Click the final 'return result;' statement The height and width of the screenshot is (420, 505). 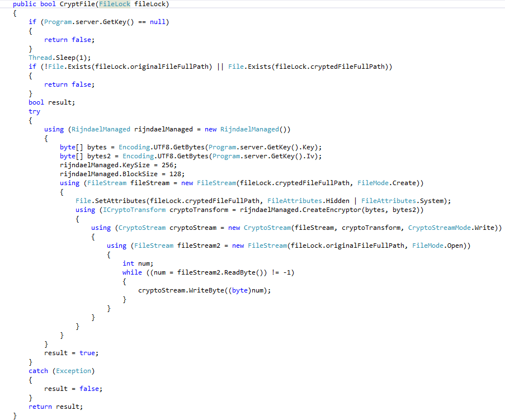(56, 407)
